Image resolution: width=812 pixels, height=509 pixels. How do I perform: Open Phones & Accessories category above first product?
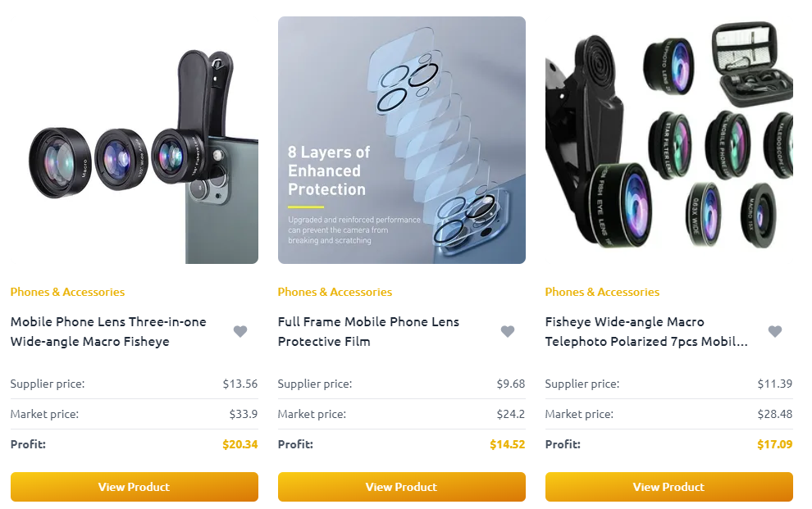pyautogui.click(x=67, y=292)
